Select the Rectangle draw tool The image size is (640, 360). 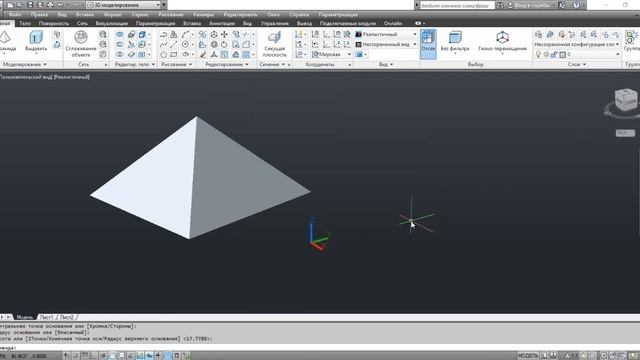coord(173,54)
